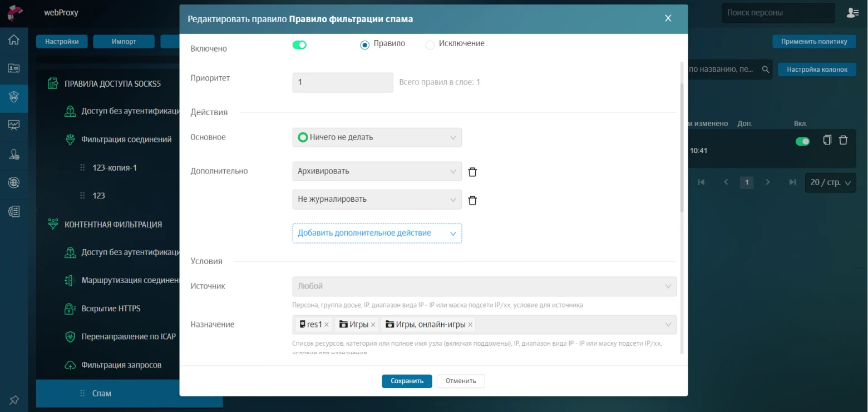Open the user menu icon top right
The image size is (868, 412).
tap(852, 12)
